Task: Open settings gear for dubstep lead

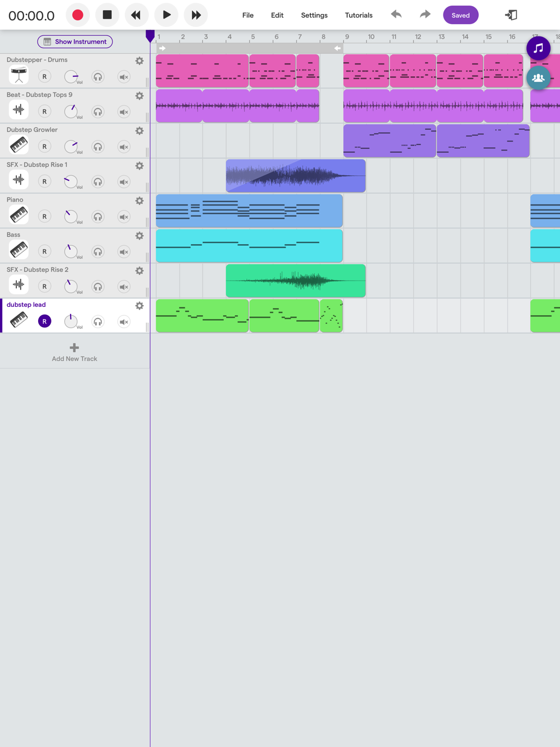Action: 139,306
